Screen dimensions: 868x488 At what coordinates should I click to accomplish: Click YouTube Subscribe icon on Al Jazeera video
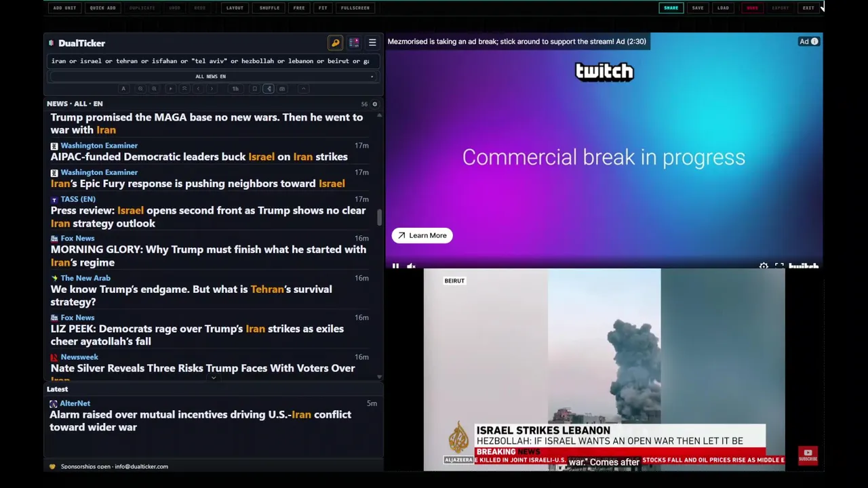click(808, 455)
